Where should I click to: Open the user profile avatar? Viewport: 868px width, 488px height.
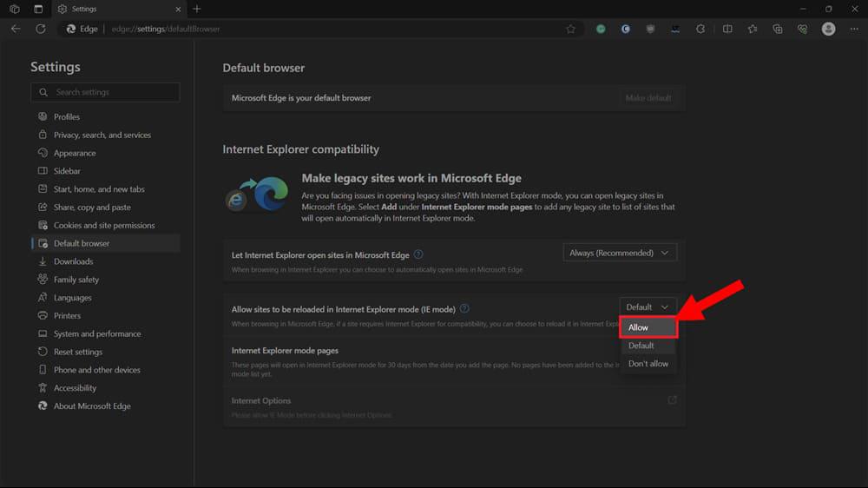[828, 29]
